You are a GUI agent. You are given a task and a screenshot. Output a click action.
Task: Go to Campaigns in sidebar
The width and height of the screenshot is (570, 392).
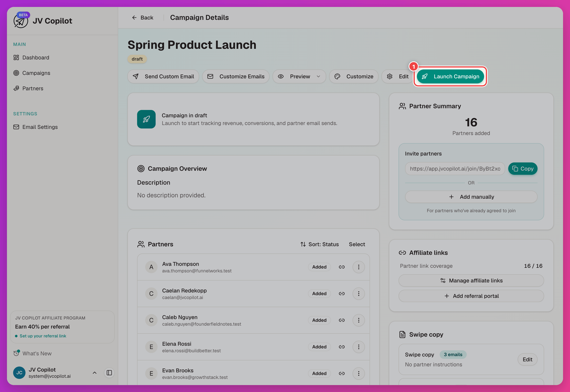coord(32,73)
